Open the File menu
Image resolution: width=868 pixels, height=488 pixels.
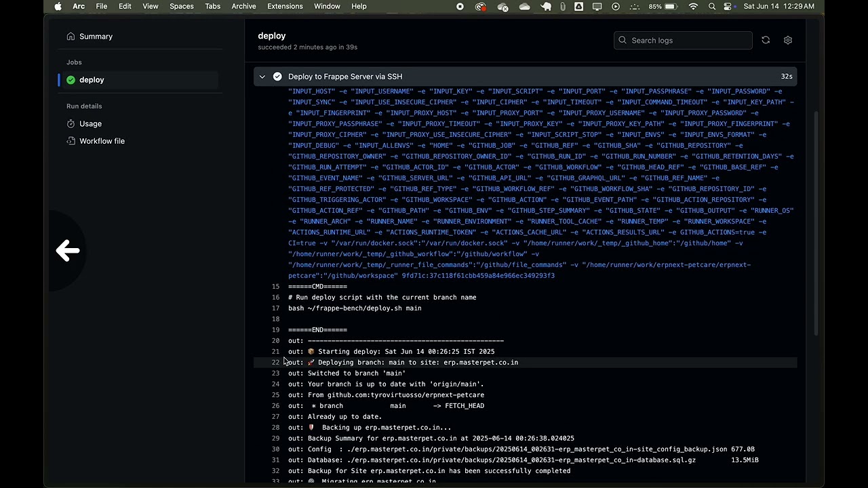click(x=102, y=6)
